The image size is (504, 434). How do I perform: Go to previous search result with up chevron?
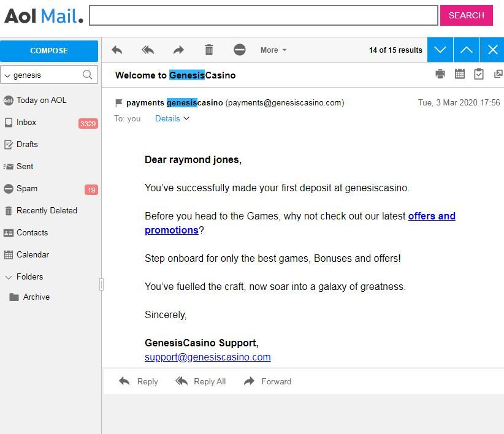[467, 50]
